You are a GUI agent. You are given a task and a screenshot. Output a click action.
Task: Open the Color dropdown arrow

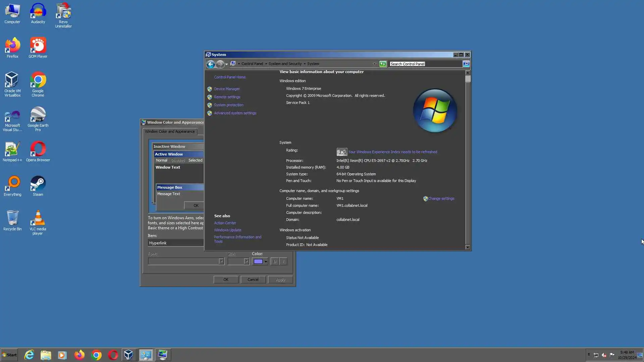pyautogui.click(x=266, y=261)
